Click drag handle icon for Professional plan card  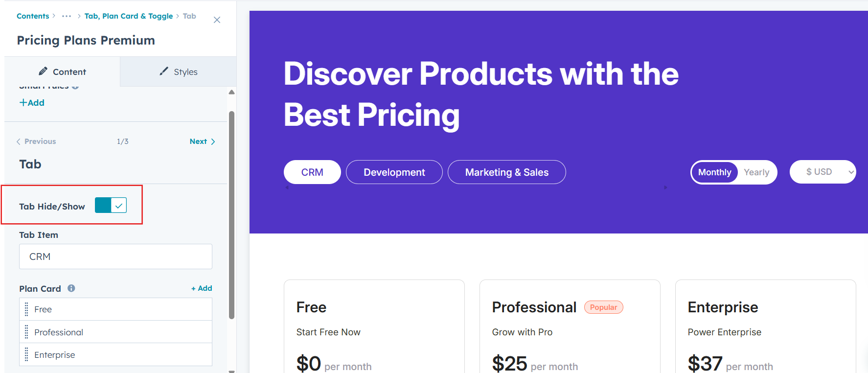(x=26, y=332)
